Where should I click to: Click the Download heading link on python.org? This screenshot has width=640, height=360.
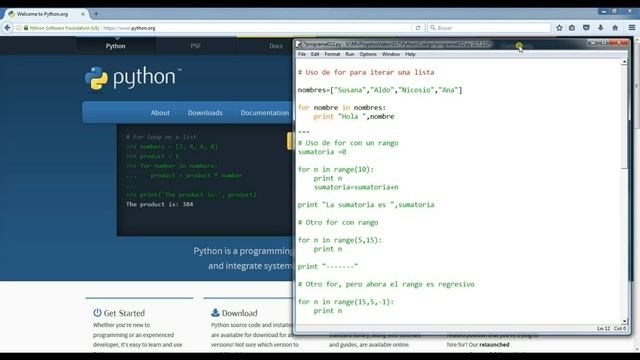239,313
